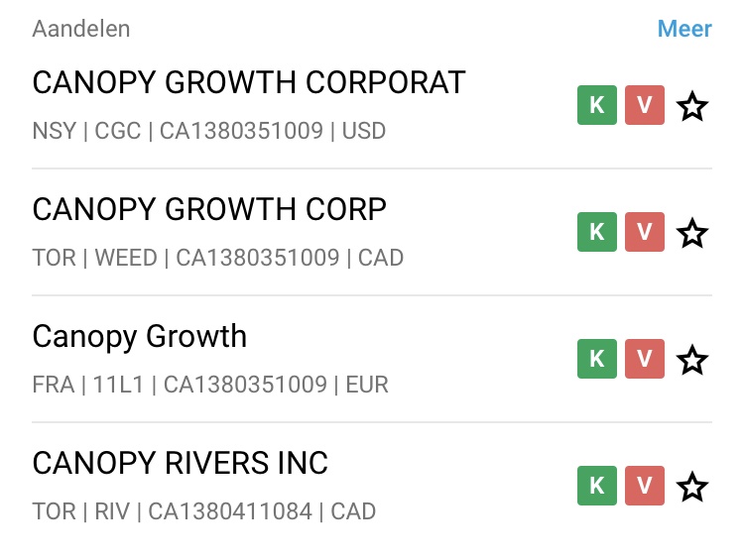744x560 pixels.
Task: Star CANOPY RIVERS INC as favorite
Action: (x=691, y=486)
